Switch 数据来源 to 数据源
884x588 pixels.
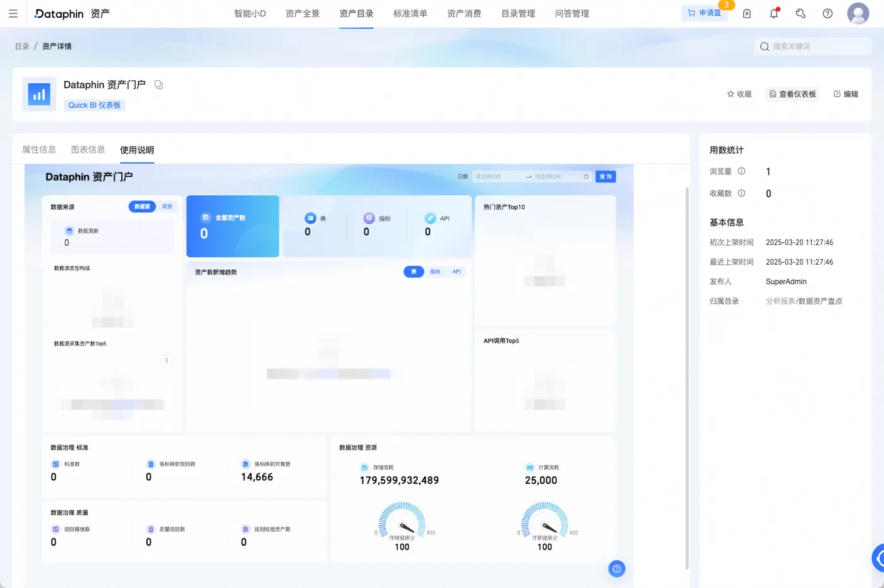[x=142, y=207]
